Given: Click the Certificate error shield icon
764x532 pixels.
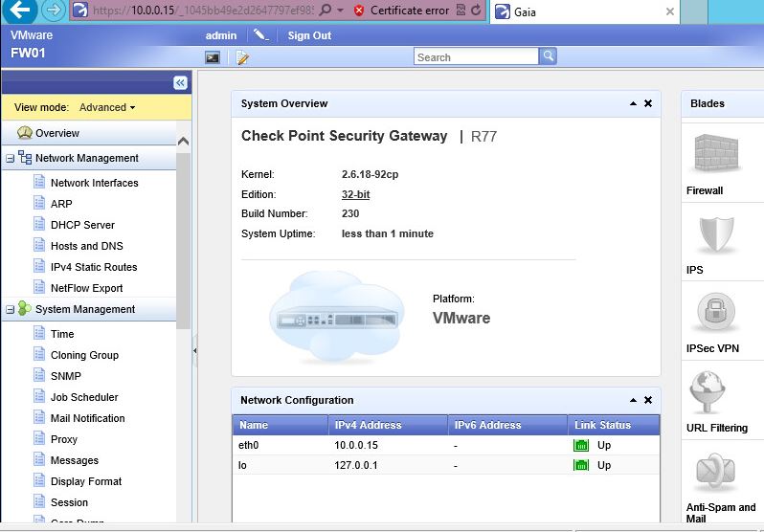Looking at the screenshot, I should (x=359, y=11).
